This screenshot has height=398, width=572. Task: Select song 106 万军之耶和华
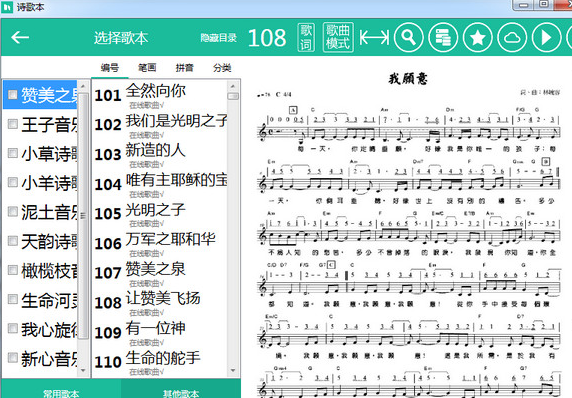pyautogui.click(x=159, y=244)
